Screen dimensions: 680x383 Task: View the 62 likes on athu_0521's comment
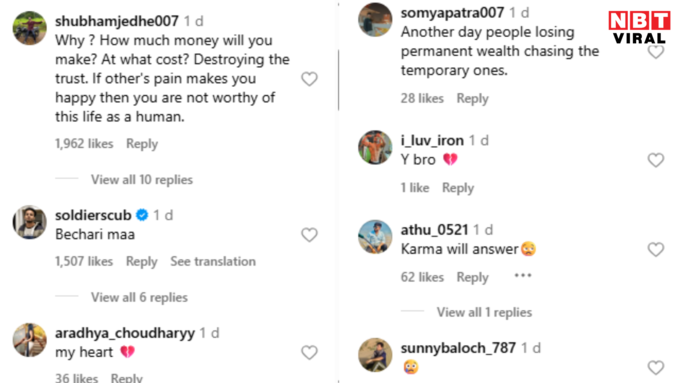(422, 277)
